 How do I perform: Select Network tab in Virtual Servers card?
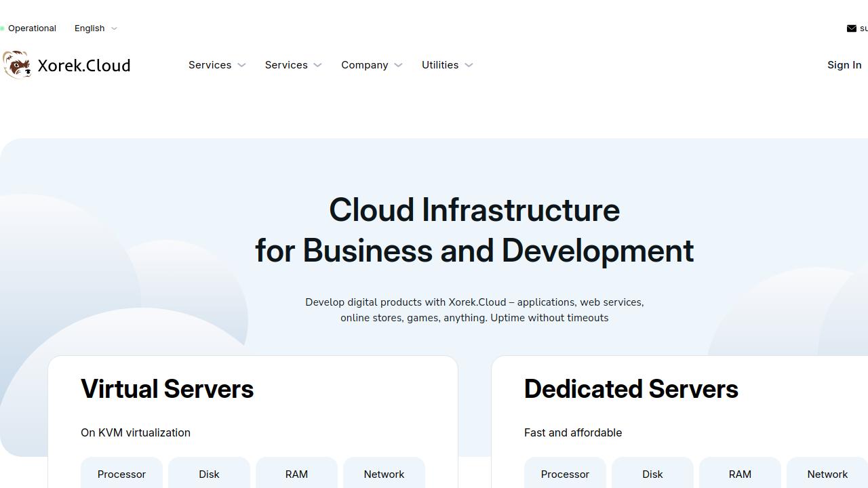[384, 473]
